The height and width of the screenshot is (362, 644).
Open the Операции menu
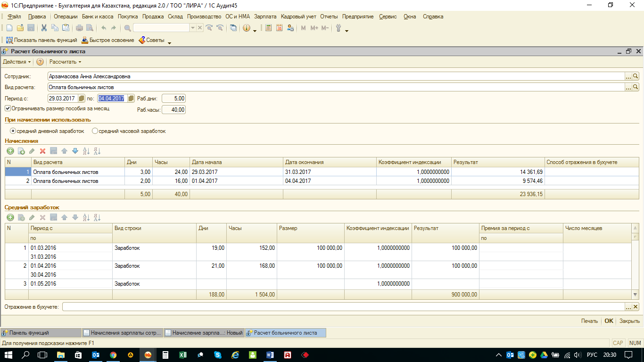(66, 16)
